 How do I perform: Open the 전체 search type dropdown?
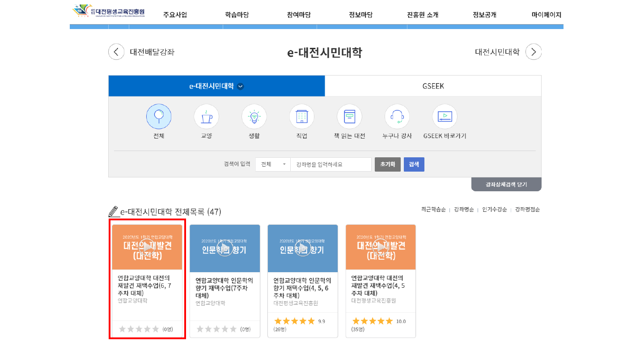click(x=273, y=164)
